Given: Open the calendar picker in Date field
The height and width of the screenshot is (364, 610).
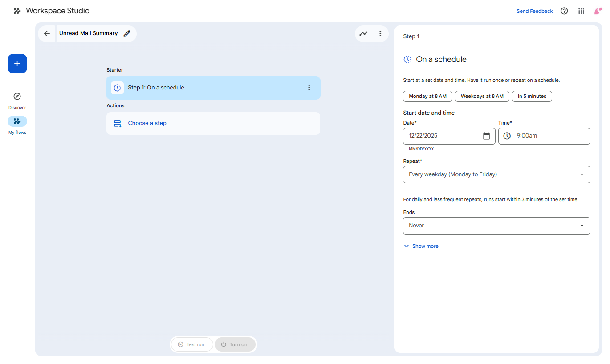Looking at the screenshot, I should [x=486, y=136].
